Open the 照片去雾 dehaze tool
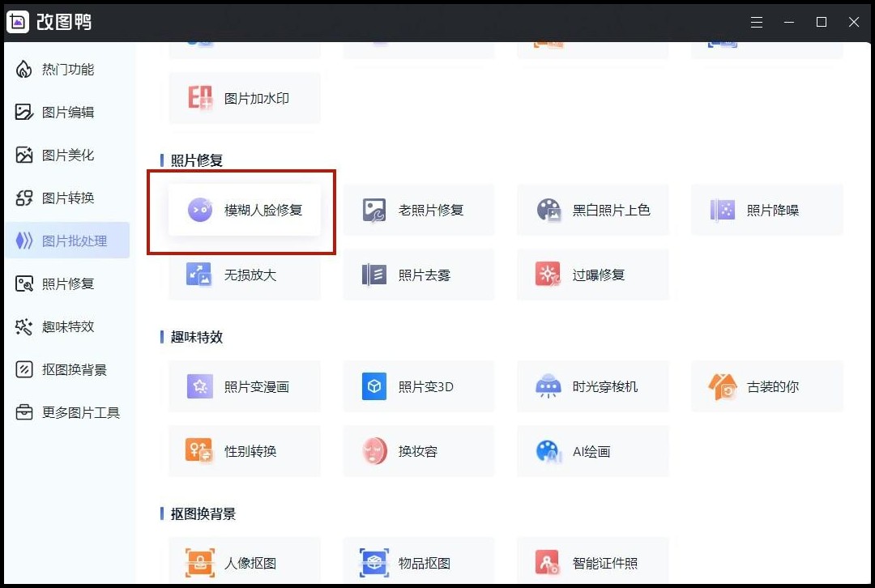This screenshot has height=588, width=875. (418, 275)
